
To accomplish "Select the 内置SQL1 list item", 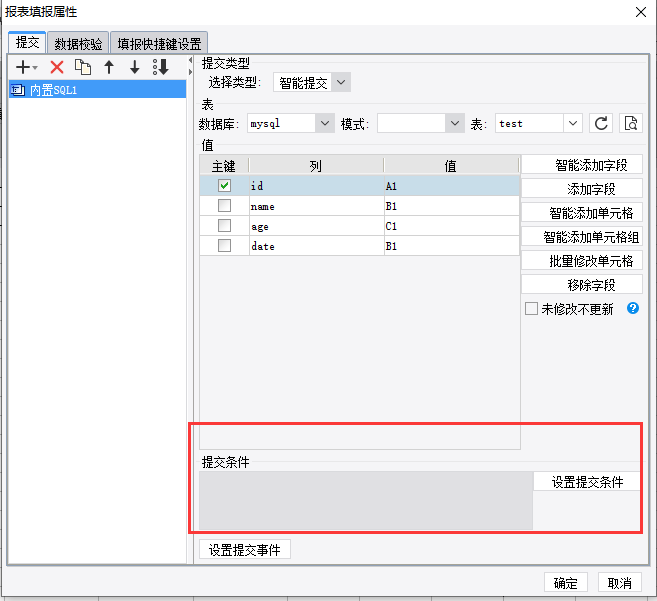I will [x=97, y=90].
